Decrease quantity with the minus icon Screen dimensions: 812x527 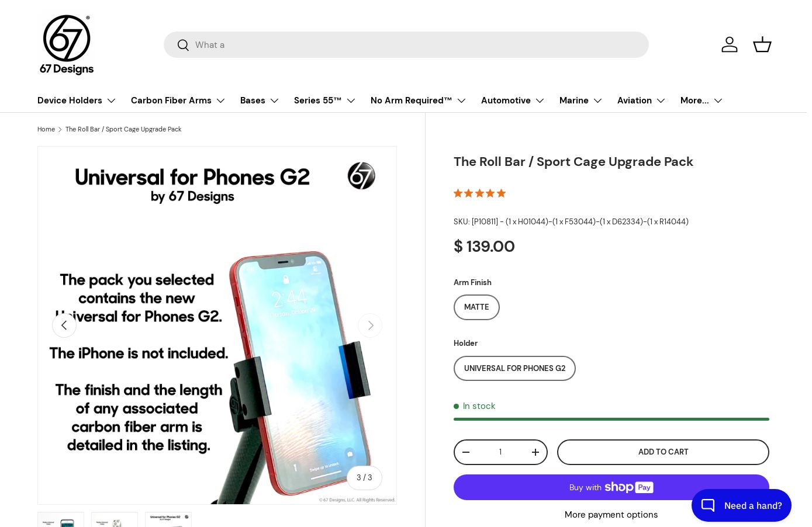tap(466, 452)
